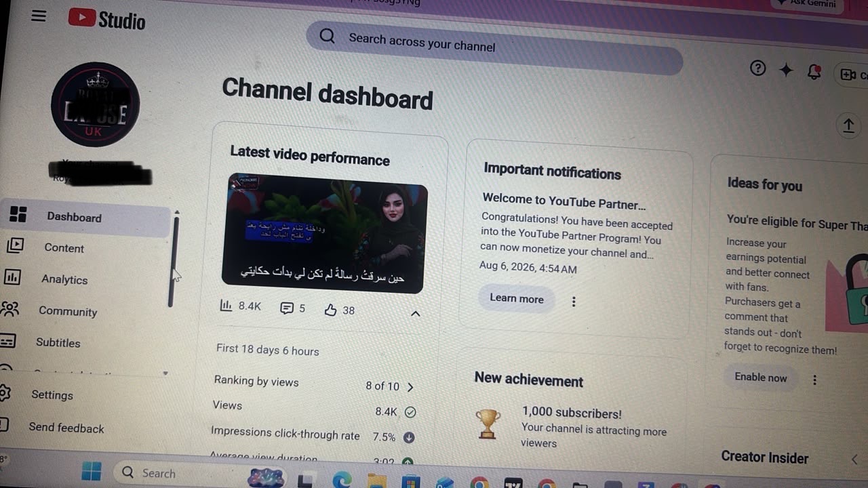This screenshot has width=868, height=488.
Task: Click the Create video camera button
Action: point(852,75)
